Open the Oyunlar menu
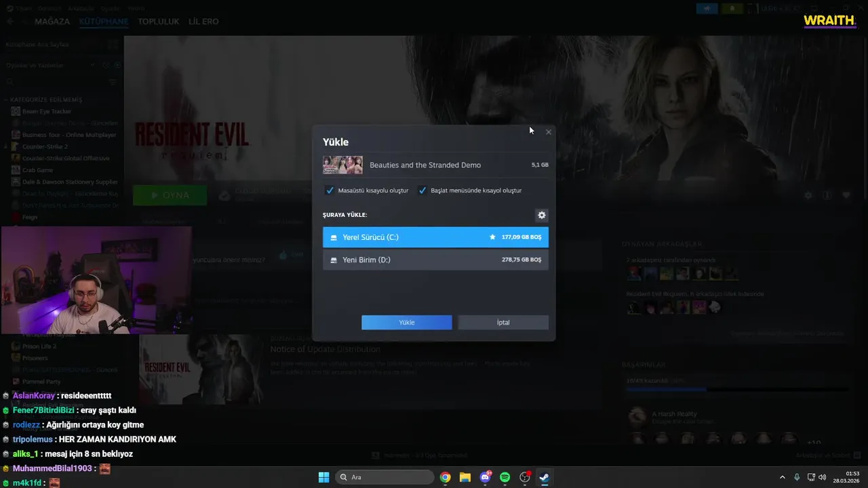The image size is (868, 488). 109,8
